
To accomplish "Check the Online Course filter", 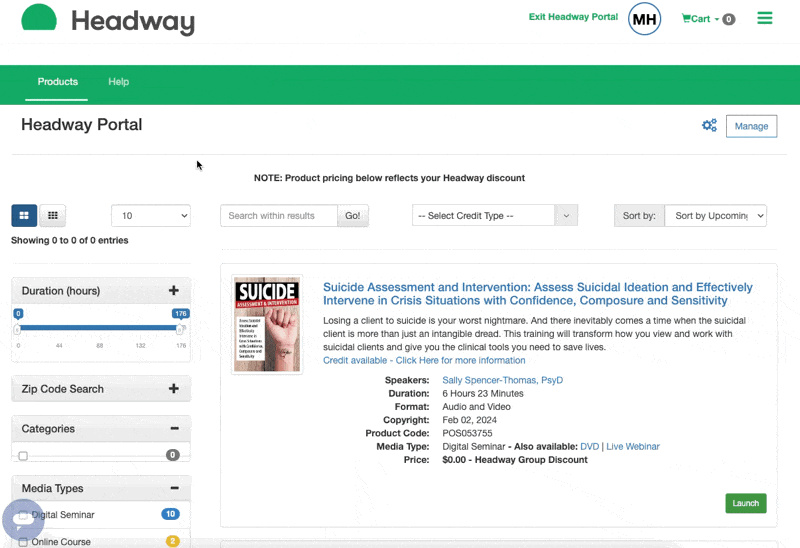I will 23,542.
